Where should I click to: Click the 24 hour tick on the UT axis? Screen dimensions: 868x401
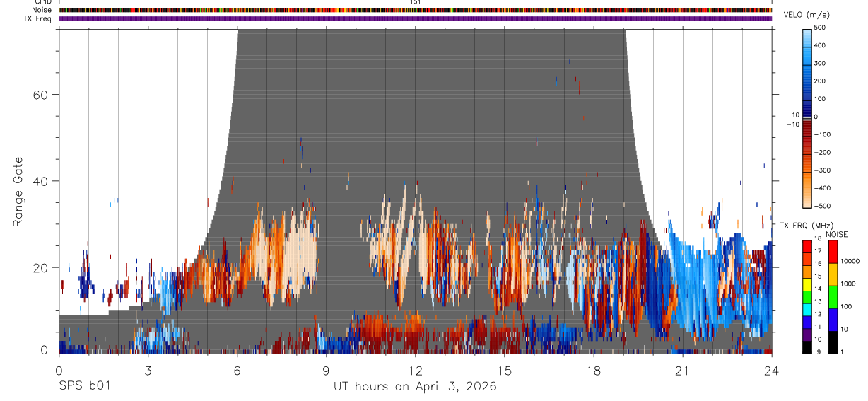(772, 370)
